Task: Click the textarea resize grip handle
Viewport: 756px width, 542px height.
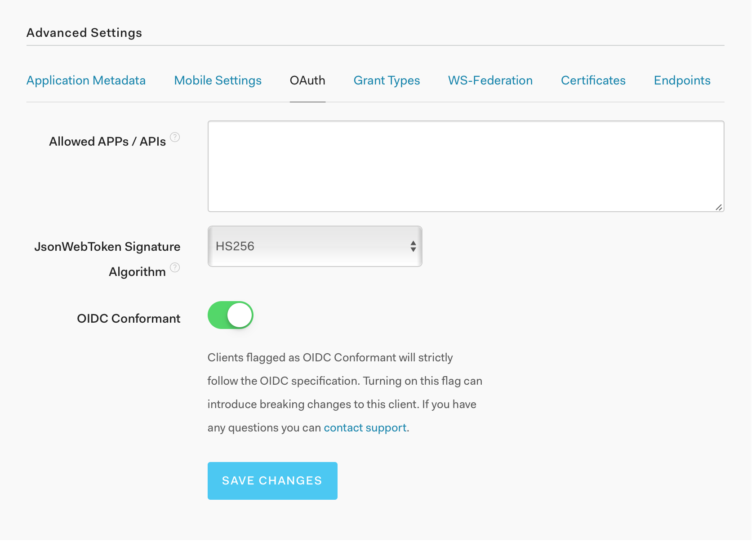Action: coord(719,207)
